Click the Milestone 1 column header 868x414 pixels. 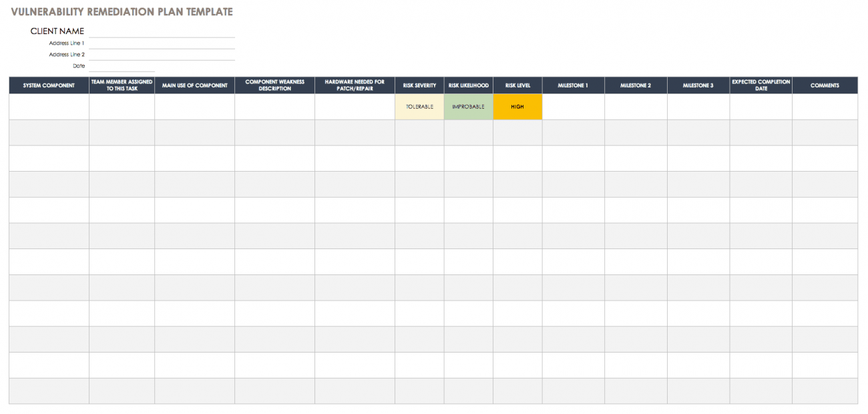pos(573,85)
